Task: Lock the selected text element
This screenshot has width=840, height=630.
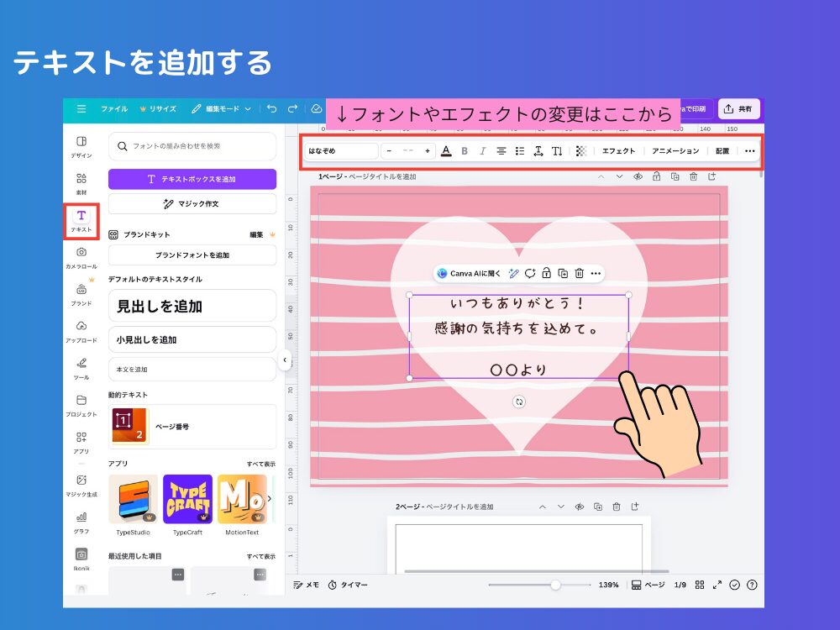Action: click(546, 273)
